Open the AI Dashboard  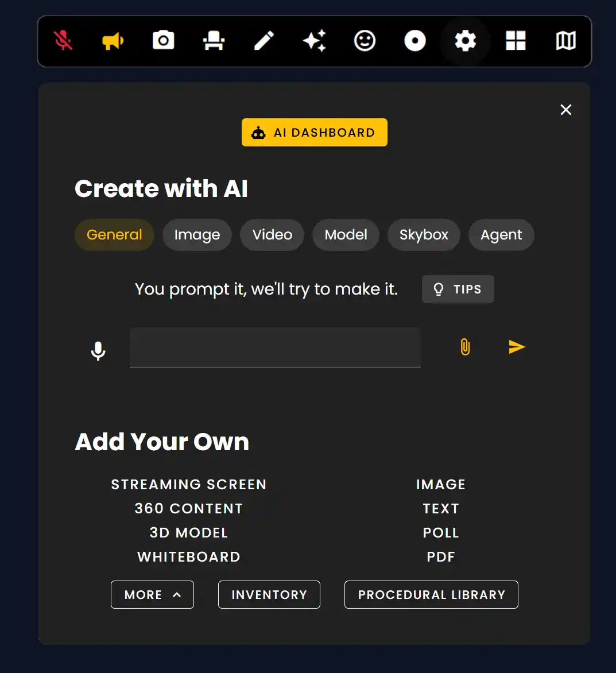pos(314,132)
